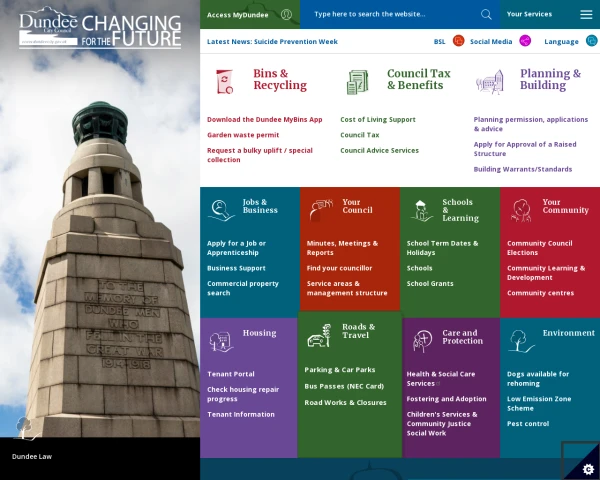
Task: Click Find your councillor
Action: (x=339, y=268)
